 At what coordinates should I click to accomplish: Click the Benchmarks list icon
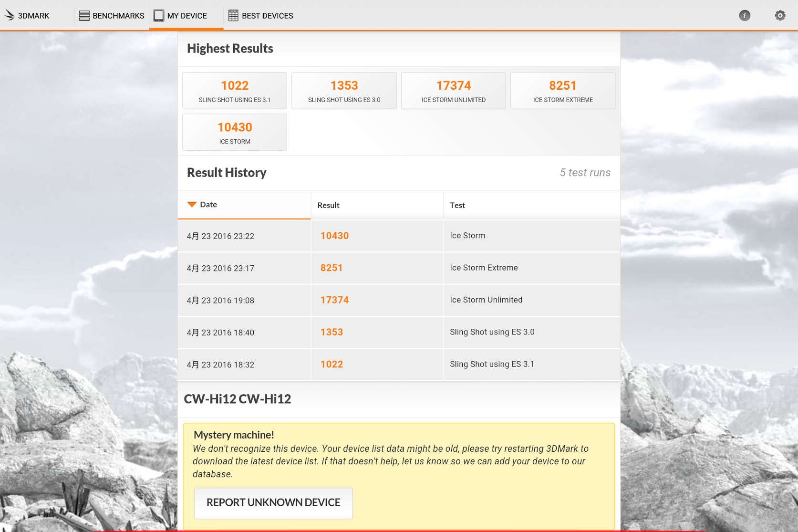(x=84, y=16)
